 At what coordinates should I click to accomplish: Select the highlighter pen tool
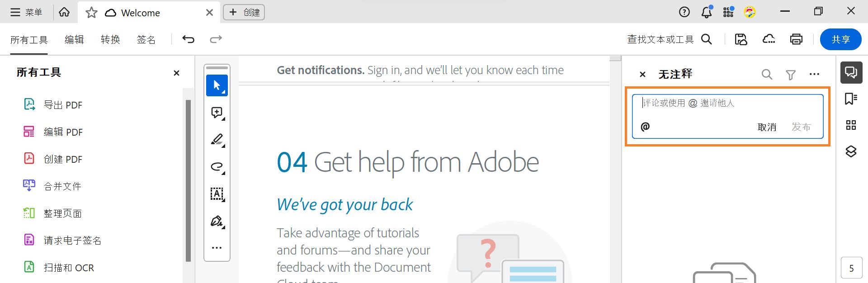coord(217,139)
